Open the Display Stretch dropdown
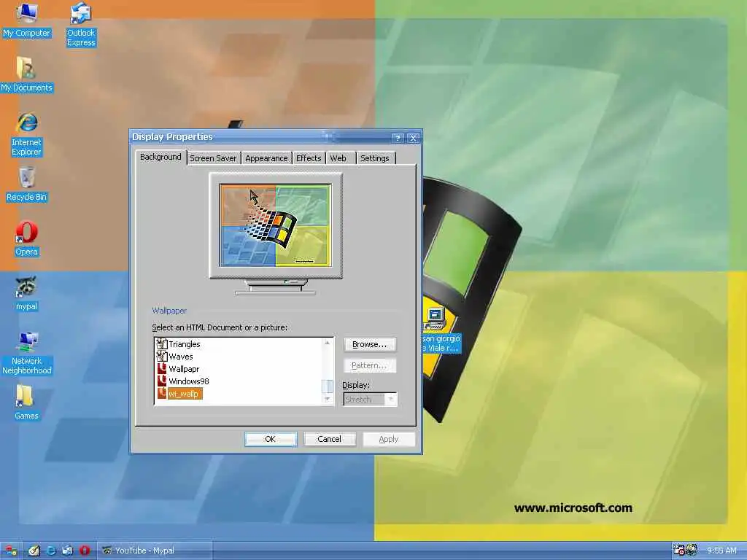Image resolution: width=747 pixels, height=560 pixels. pyautogui.click(x=370, y=399)
